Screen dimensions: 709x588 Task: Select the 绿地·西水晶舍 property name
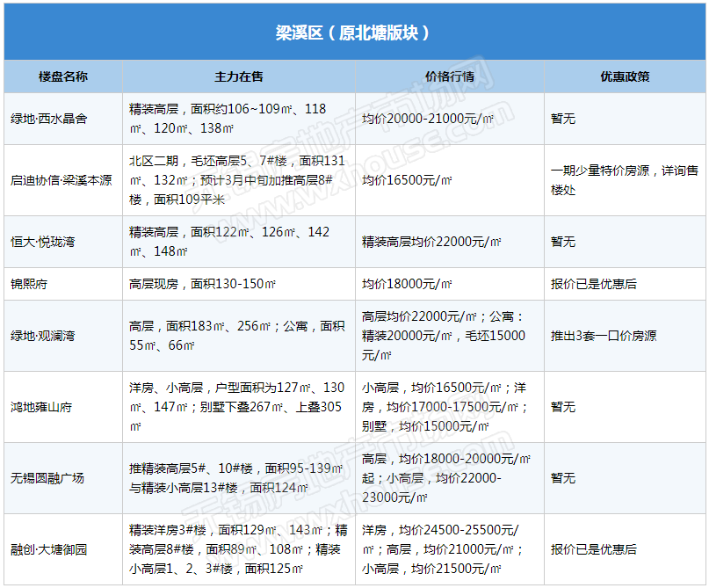pyautogui.click(x=48, y=119)
